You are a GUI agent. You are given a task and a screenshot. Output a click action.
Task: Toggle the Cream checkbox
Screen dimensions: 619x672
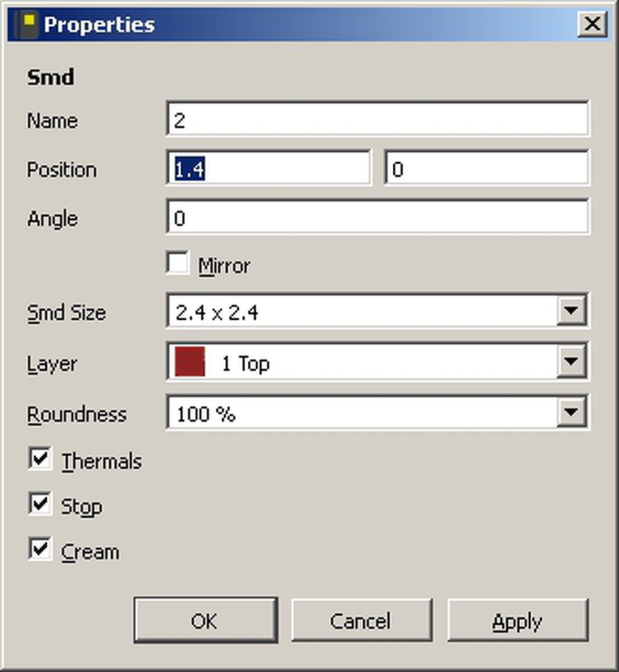(40, 550)
